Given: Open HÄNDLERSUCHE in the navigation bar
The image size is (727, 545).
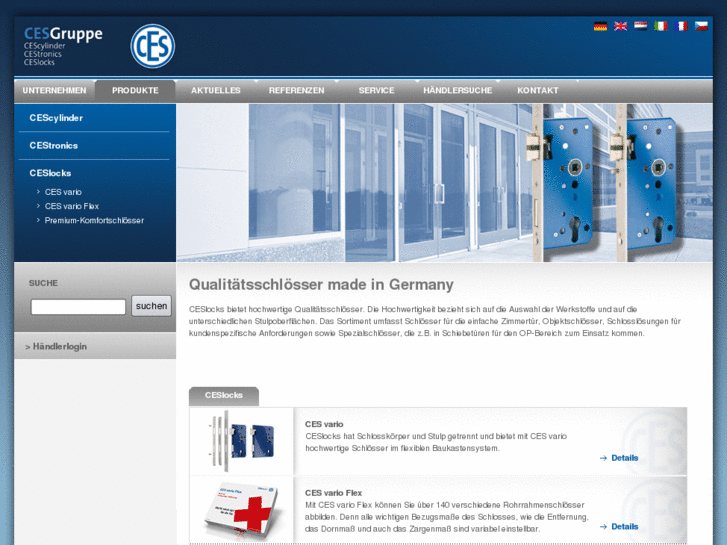Looking at the screenshot, I should coord(458,91).
